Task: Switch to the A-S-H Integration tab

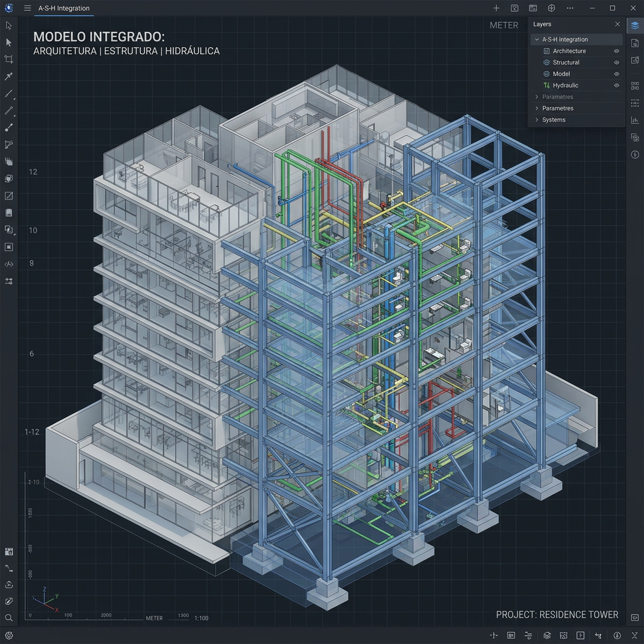Action: [64, 8]
